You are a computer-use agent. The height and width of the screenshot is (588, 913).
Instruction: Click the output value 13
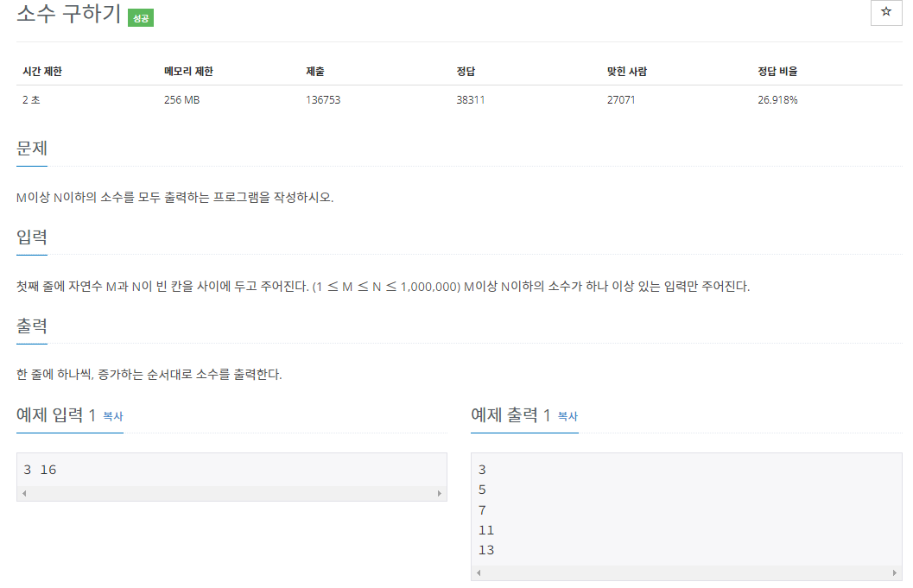click(486, 549)
